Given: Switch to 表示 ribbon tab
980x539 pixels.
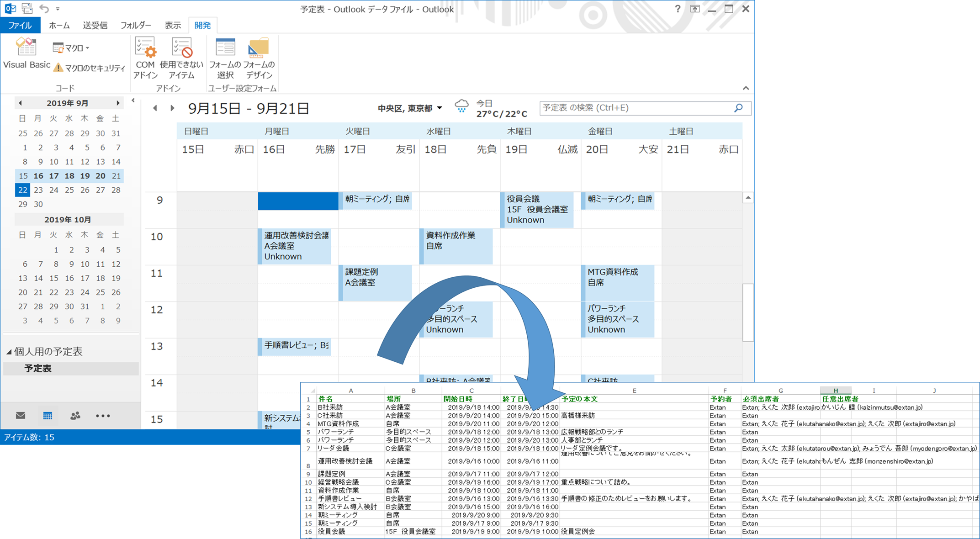Looking at the screenshot, I should [173, 25].
